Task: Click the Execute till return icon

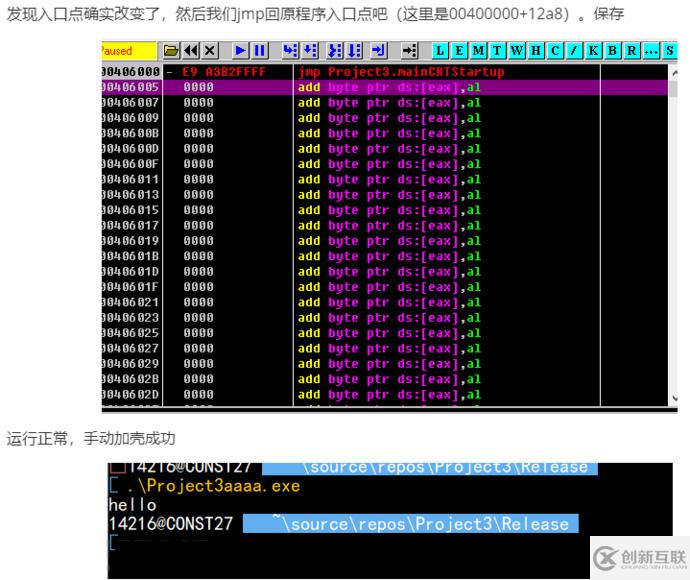Action: click(379, 51)
